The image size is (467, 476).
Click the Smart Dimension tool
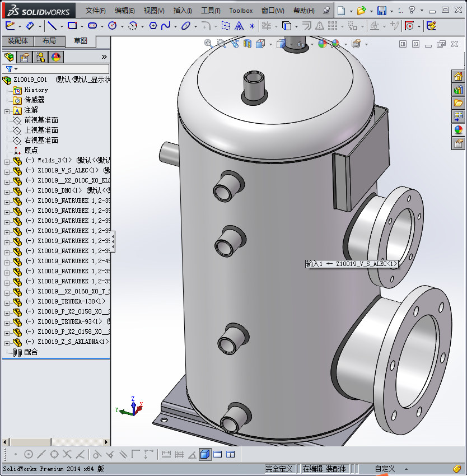(30, 26)
